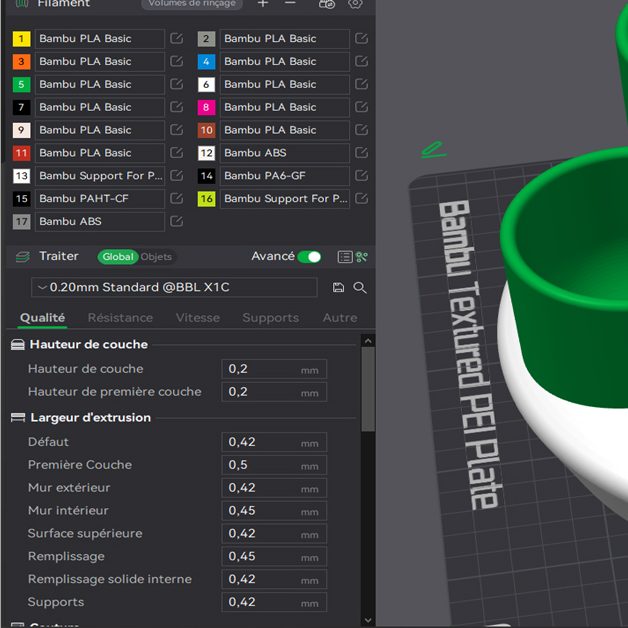Edit filament 13 Bambu Support preset

[x=176, y=175]
